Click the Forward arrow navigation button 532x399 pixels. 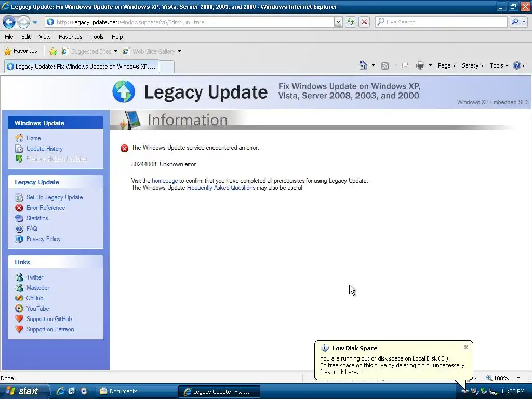pos(23,22)
